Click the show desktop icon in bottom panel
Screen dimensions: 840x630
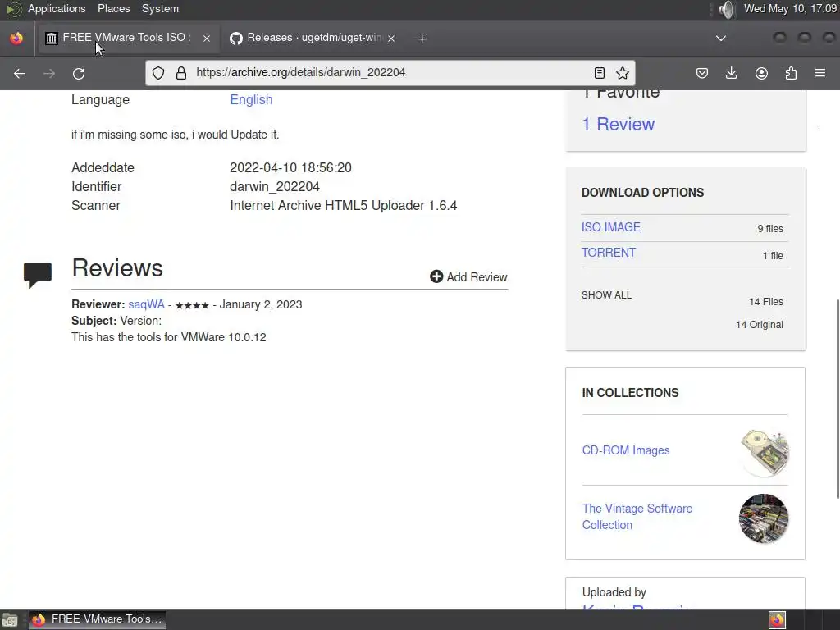tap(10, 620)
